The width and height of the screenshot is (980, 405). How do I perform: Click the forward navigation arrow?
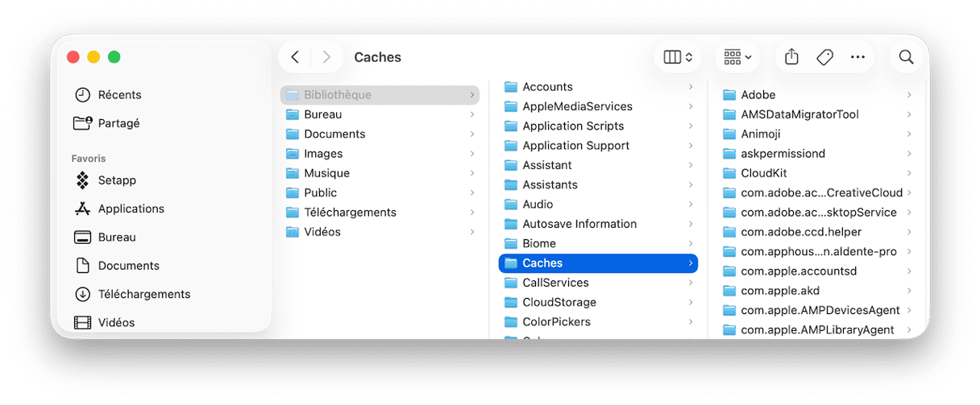[326, 57]
